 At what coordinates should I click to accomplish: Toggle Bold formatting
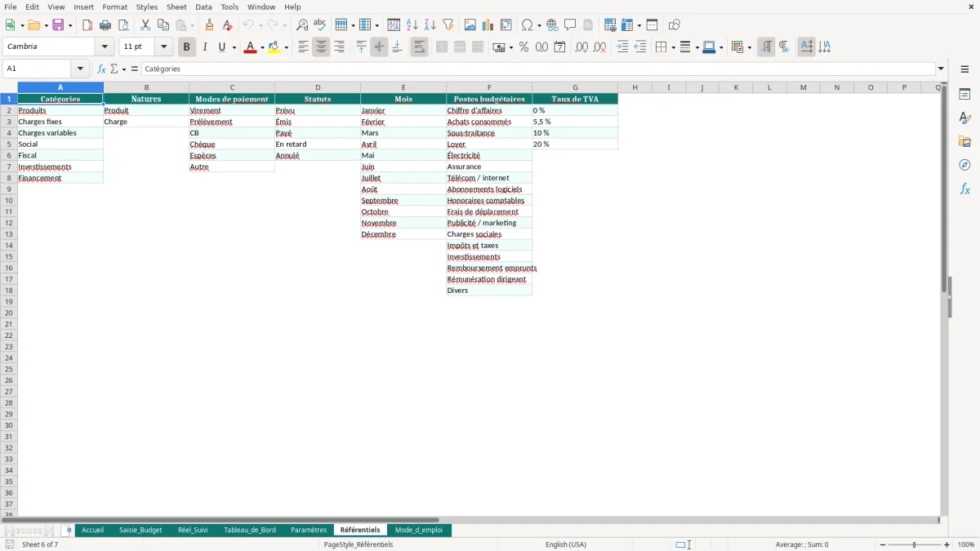tap(187, 47)
